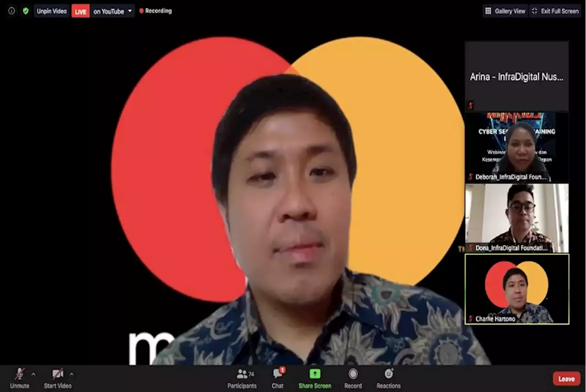Viewport: 586px width, 392px height.
Task: Start Video with the camera icon
Action: 58,378
